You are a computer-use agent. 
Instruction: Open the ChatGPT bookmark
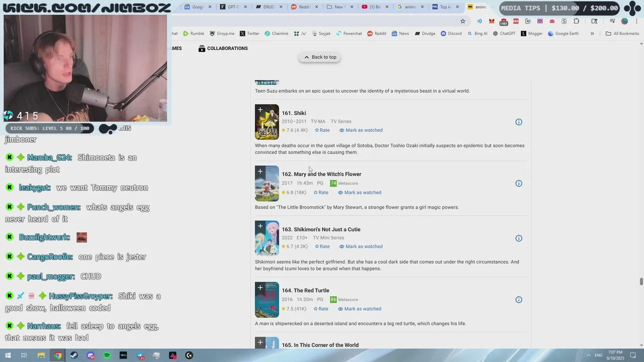[504, 34]
